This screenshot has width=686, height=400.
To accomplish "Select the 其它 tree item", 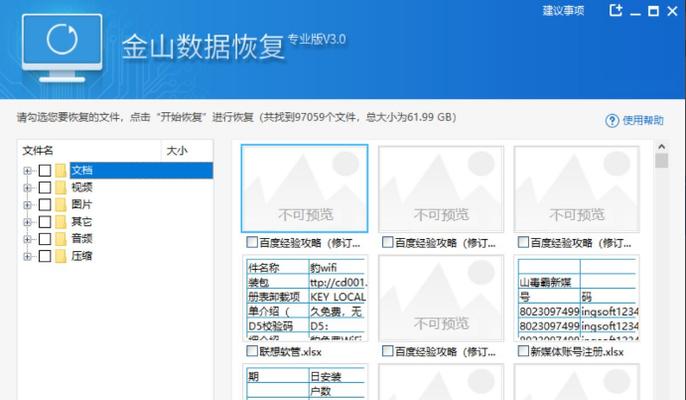I will point(82,222).
